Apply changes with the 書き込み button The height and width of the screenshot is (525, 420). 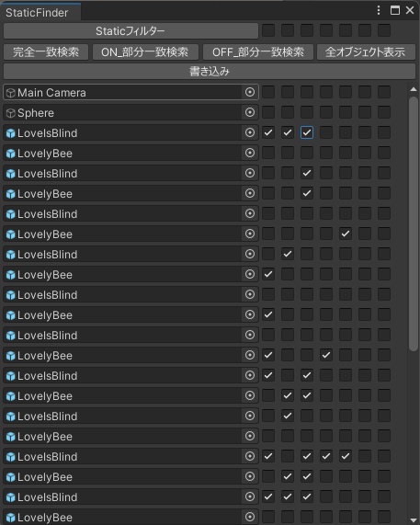(210, 72)
